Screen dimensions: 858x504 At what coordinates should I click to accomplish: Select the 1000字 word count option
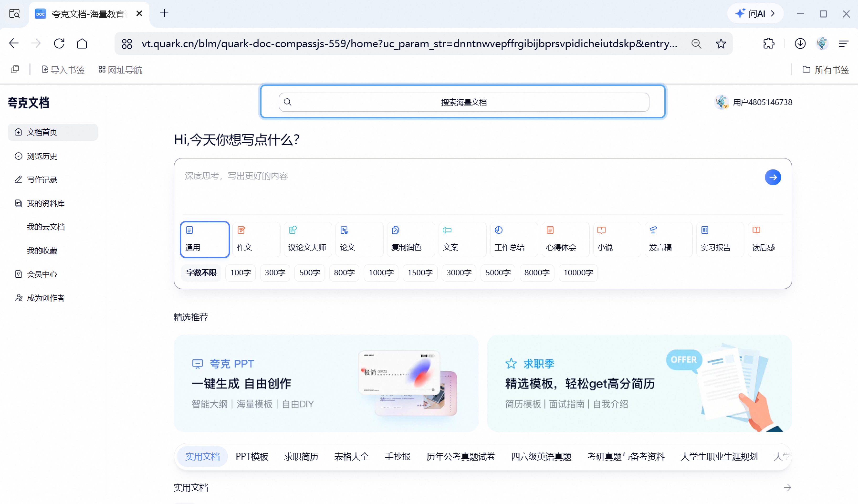[x=381, y=273]
